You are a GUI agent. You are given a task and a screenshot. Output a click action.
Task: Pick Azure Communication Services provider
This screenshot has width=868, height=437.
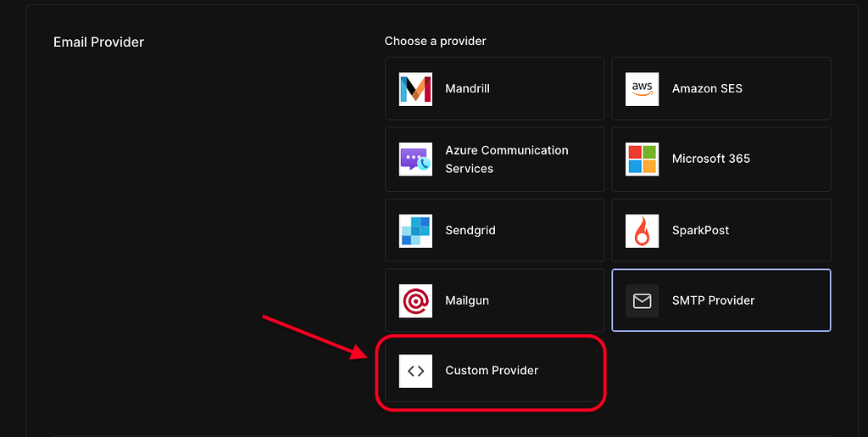(494, 159)
